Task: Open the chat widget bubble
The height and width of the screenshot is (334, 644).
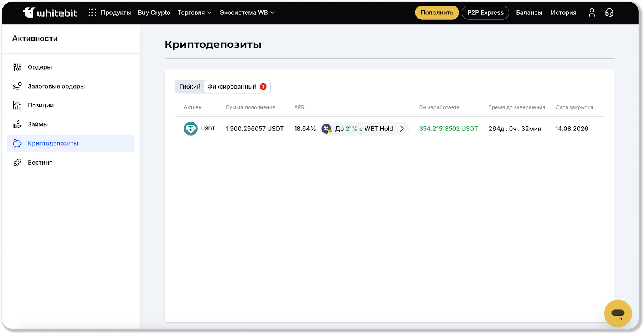Action: point(617,313)
